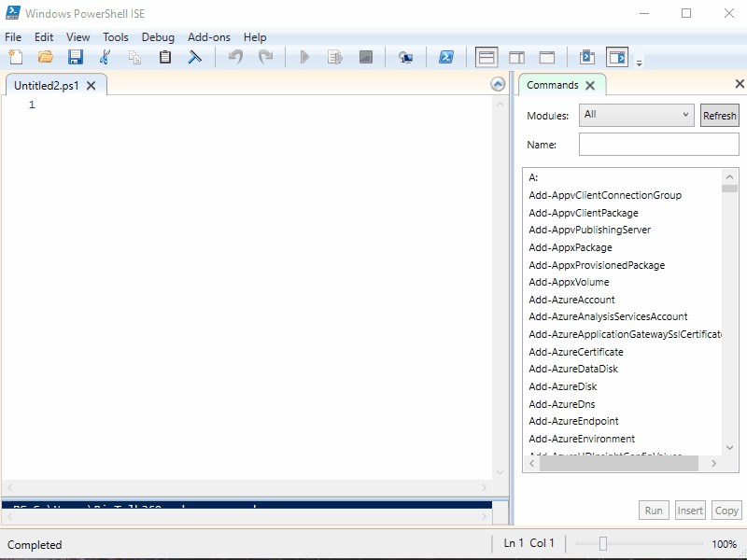Click the Refresh button
This screenshot has height=560, width=747.
[719, 115]
